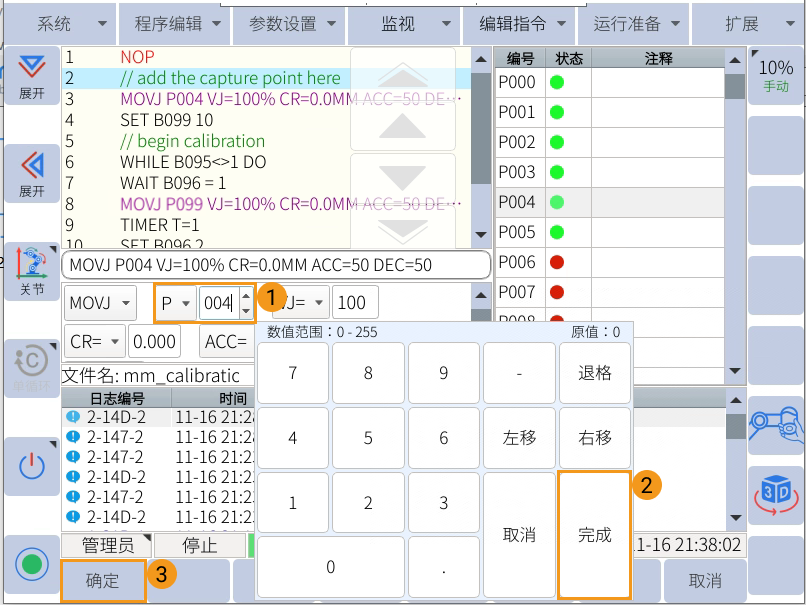The height and width of the screenshot is (605, 806).
Task: Click the blue power icon button
Action: (32, 466)
